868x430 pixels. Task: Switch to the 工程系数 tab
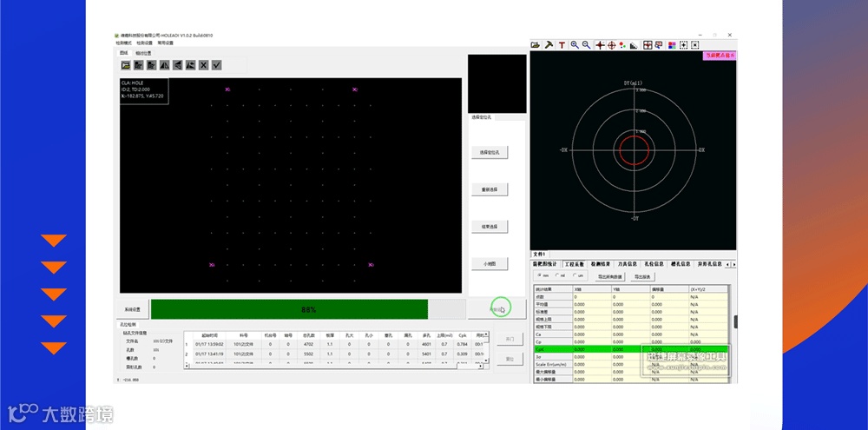(574, 264)
